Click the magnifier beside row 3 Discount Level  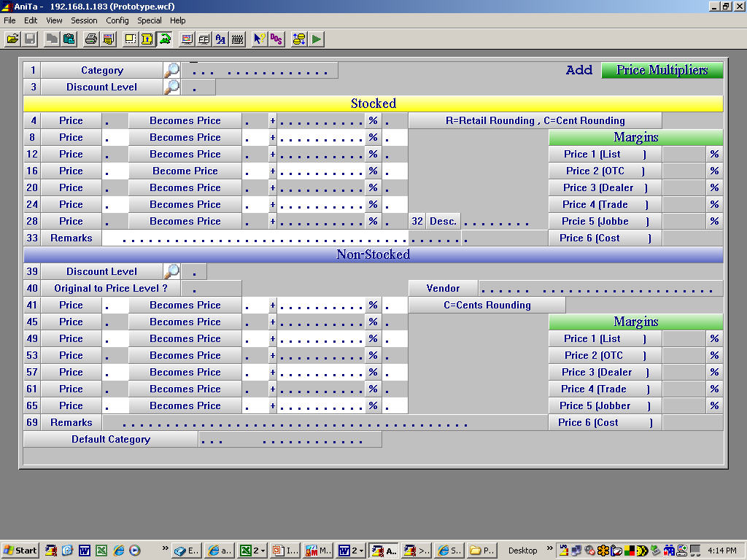coord(171,87)
